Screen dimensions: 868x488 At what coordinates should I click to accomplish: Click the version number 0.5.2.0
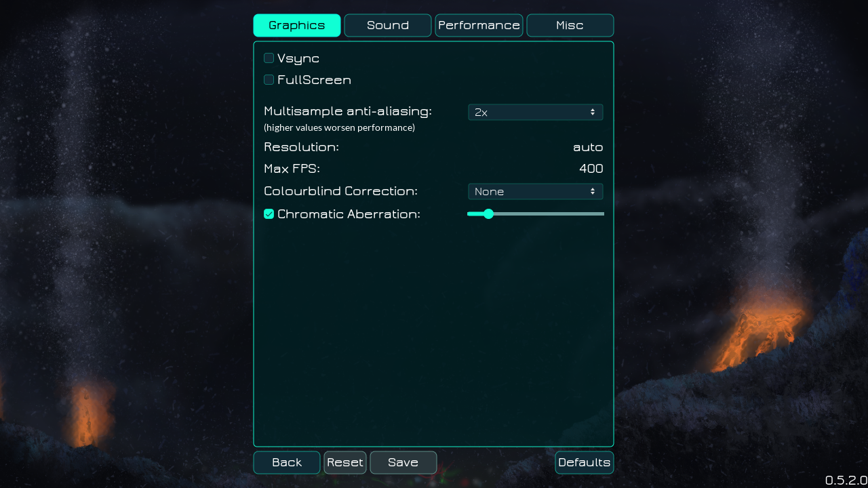pos(846,480)
